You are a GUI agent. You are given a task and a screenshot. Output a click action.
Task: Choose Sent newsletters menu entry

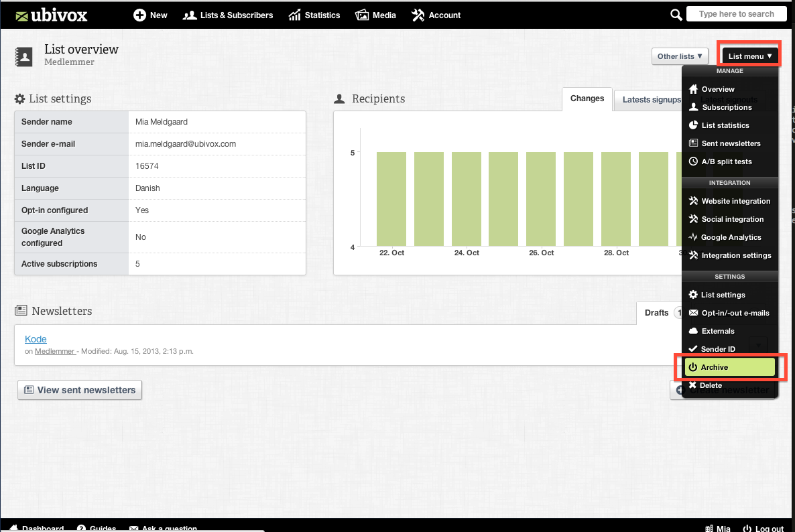coord(729,143)
